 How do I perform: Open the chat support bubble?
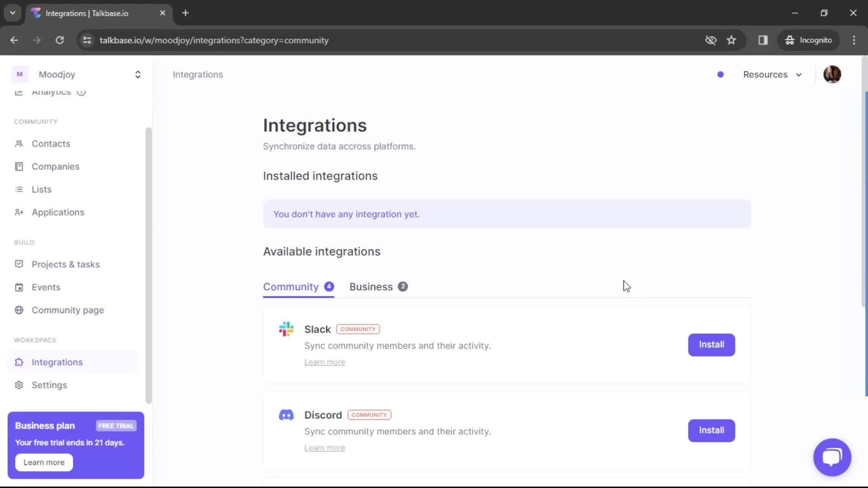click(x=832, y=457)
